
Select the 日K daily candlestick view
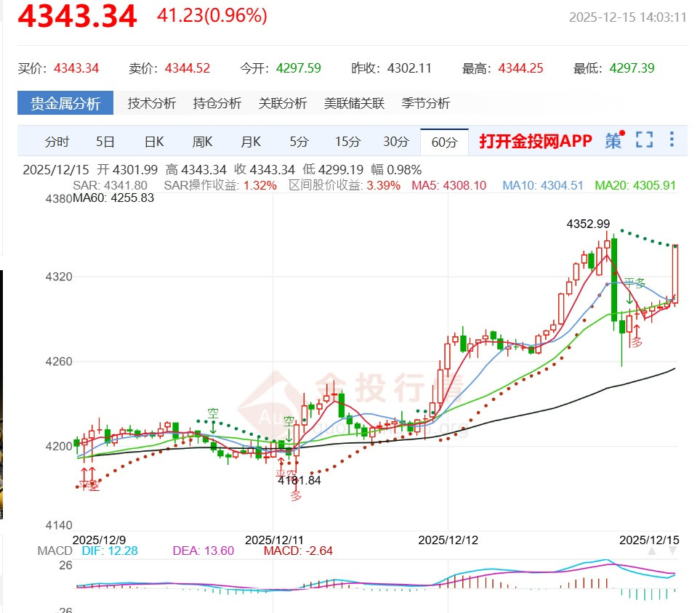coord(153,142)
